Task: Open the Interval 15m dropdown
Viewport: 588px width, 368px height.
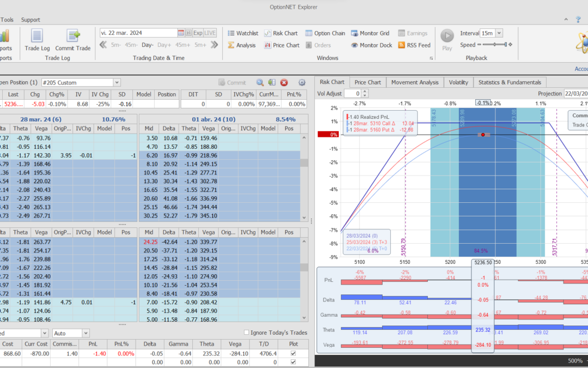Action: click(x=499, y=33)
